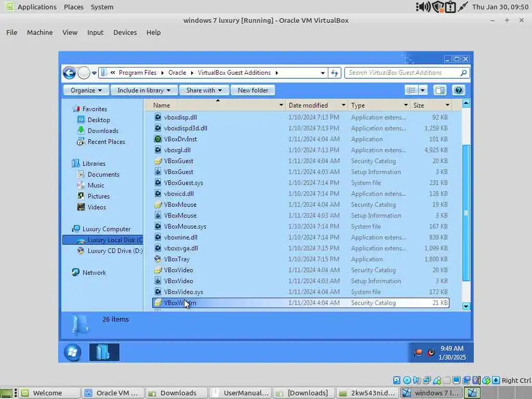This screenshot has width=532, height=399.
Task: Open the VirtualBox File menu
Action: 11,33
